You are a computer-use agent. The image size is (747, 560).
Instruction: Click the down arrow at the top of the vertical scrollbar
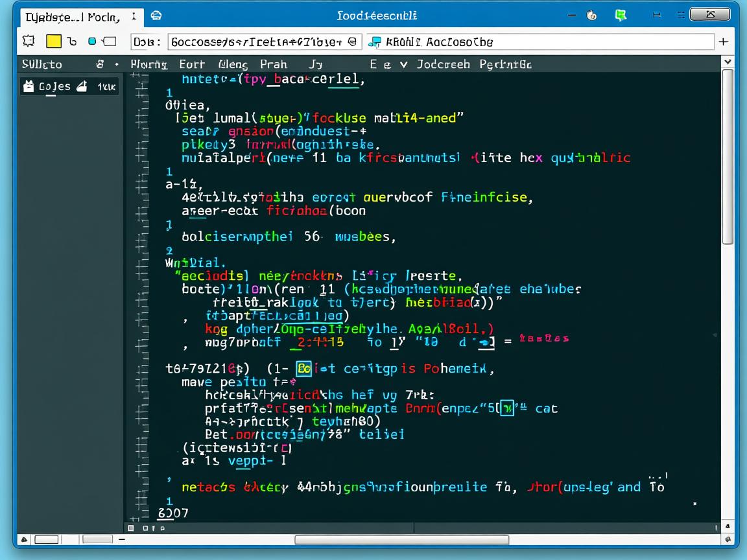(x=728, y=62)
